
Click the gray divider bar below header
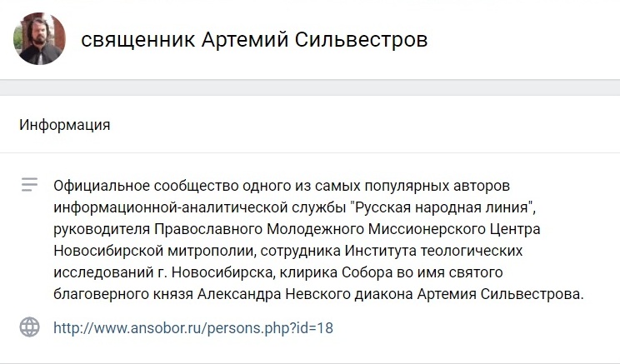pyautogui.click(x=310, y=87)
